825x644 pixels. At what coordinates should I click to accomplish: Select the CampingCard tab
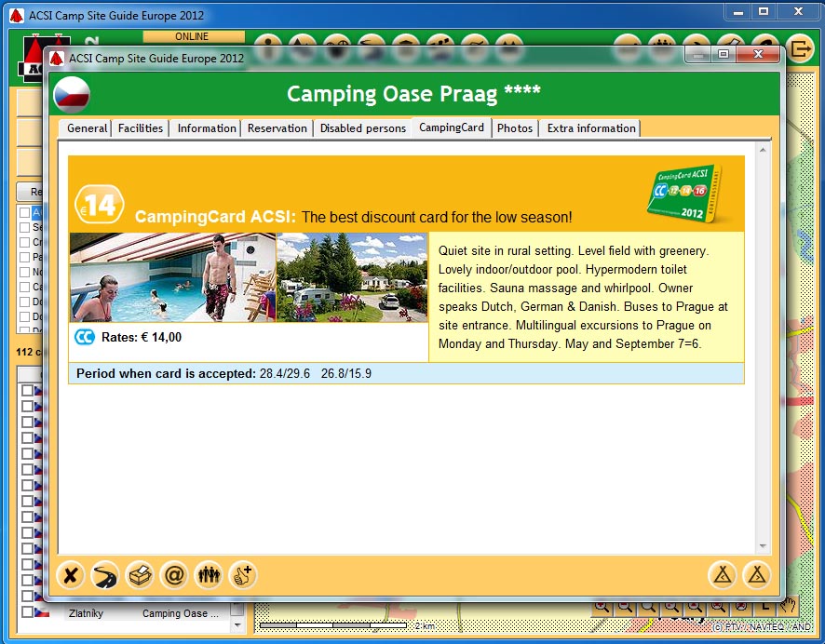pyautogui.click(x=452, y=127)
